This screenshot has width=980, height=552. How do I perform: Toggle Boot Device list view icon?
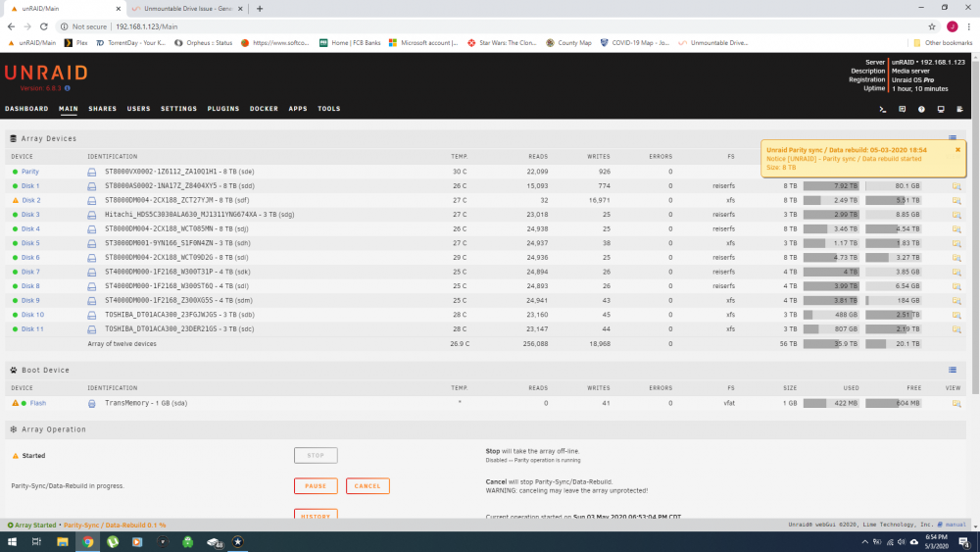953,370
